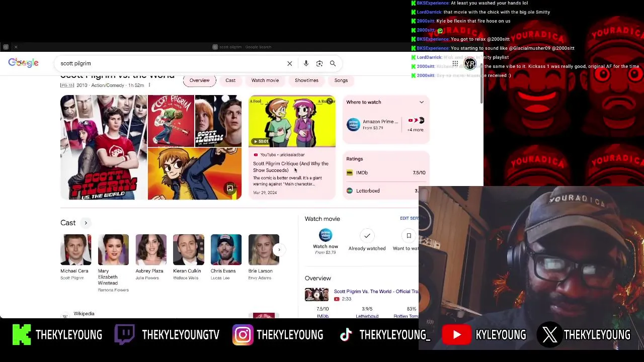Open Scott Pilgrim Critique video title link
Screen dimensions: 644x362
[x=291, y=167]
